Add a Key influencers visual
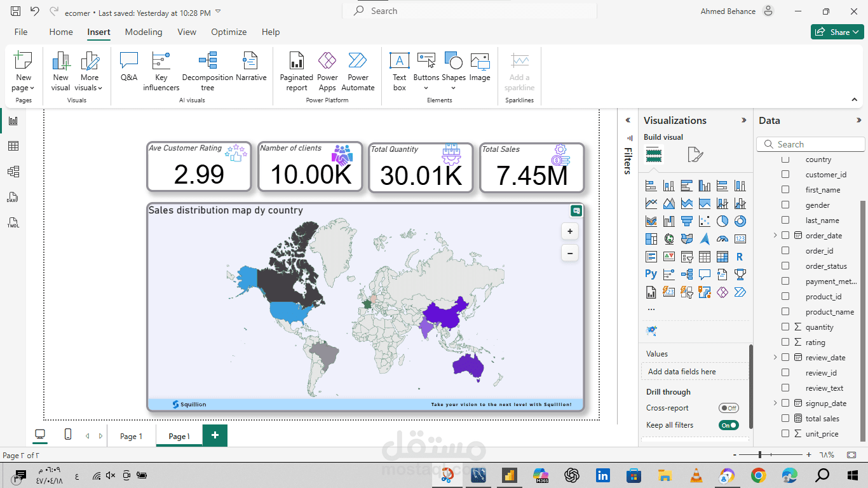The width and height of the screenshot is (868, 488). pyautogui.click(x=161, y=72)
